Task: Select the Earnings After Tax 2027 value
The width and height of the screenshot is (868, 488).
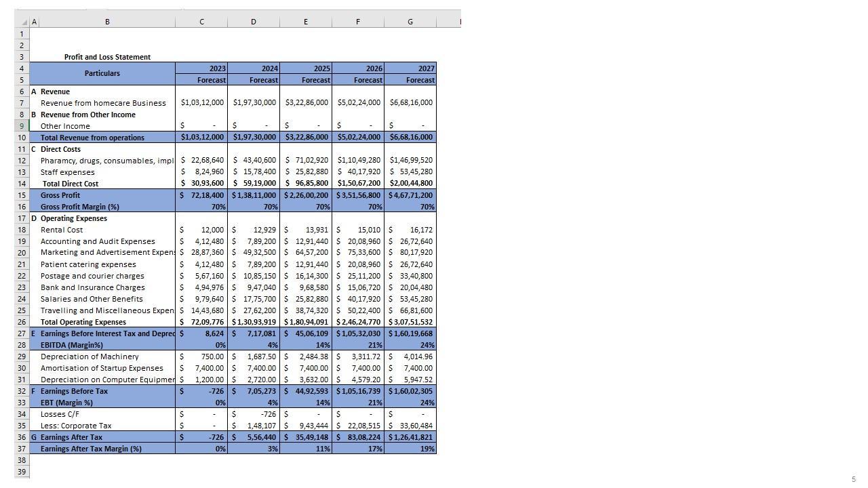Action: (x=410, y=437)
